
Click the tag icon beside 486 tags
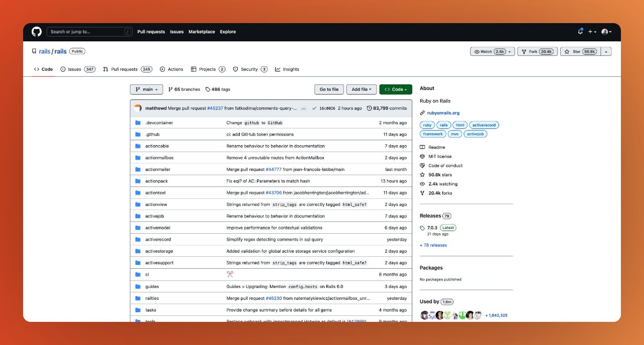coord(208,90)
